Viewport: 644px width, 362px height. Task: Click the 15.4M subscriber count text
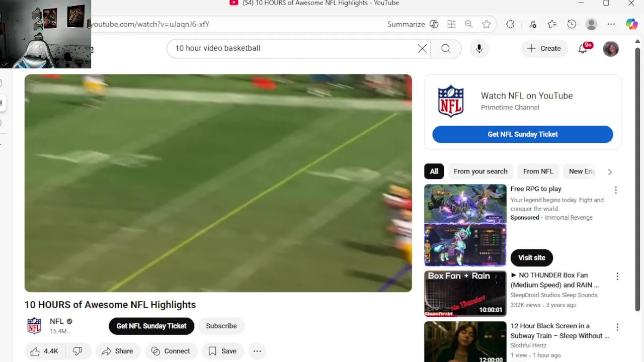click(x=60, y=331)
